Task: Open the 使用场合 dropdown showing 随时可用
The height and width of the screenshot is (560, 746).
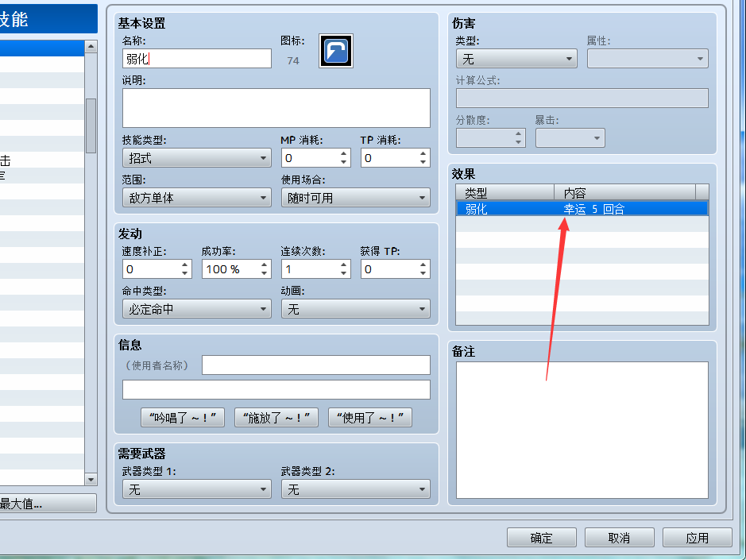Action: coord(355,198)
